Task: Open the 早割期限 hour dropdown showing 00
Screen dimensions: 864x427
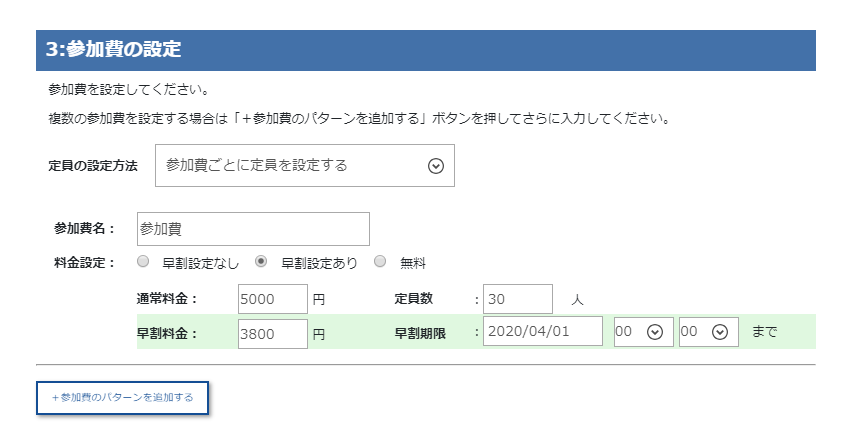Action: tap(644, 332)
